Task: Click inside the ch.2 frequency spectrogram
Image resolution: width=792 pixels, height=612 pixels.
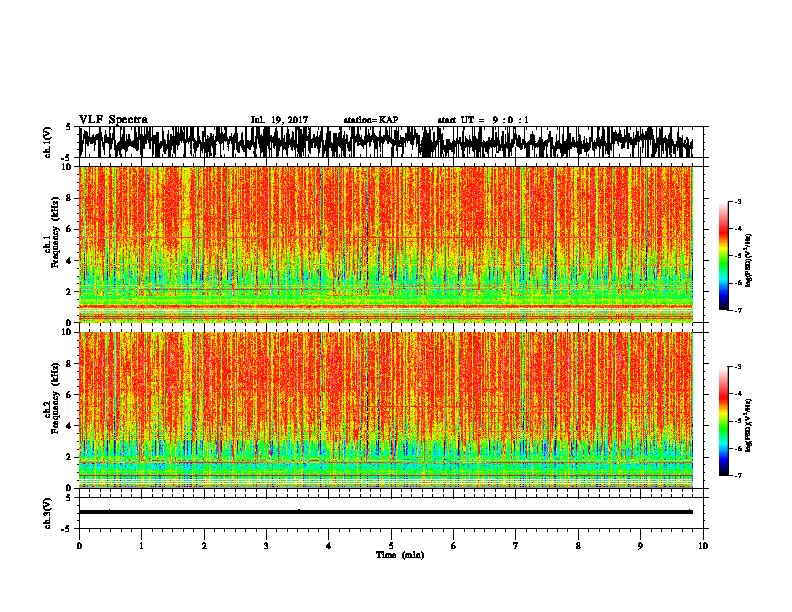Action: [386, 410]
